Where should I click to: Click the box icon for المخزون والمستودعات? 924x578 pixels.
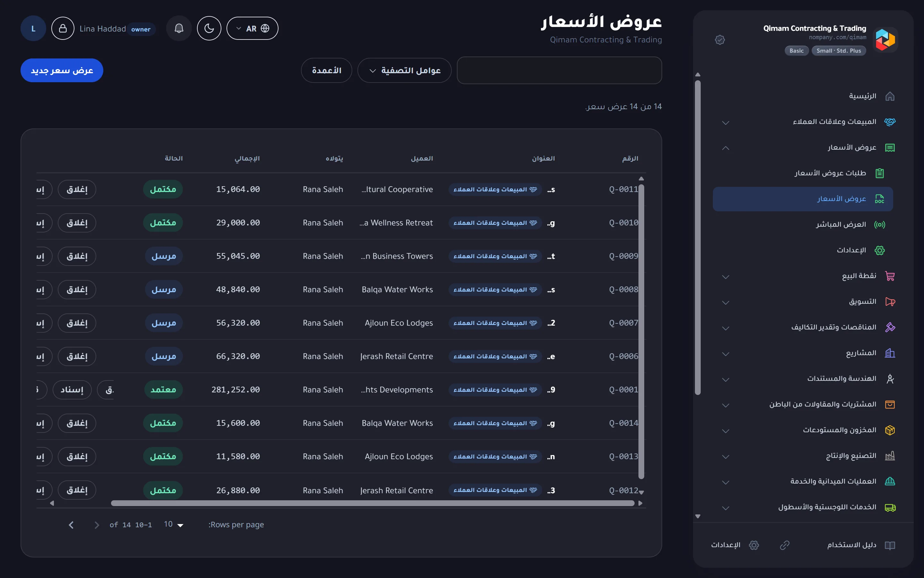[890, 430]
